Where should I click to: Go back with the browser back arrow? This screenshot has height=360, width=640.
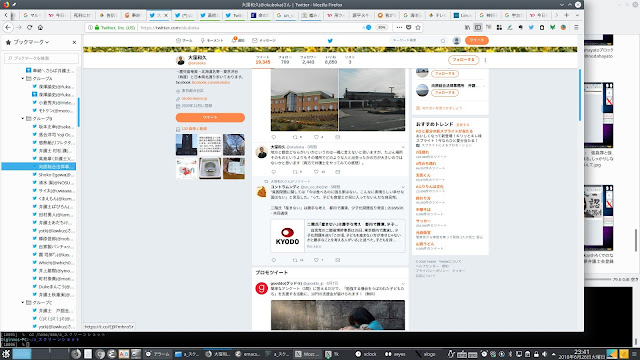8,27
